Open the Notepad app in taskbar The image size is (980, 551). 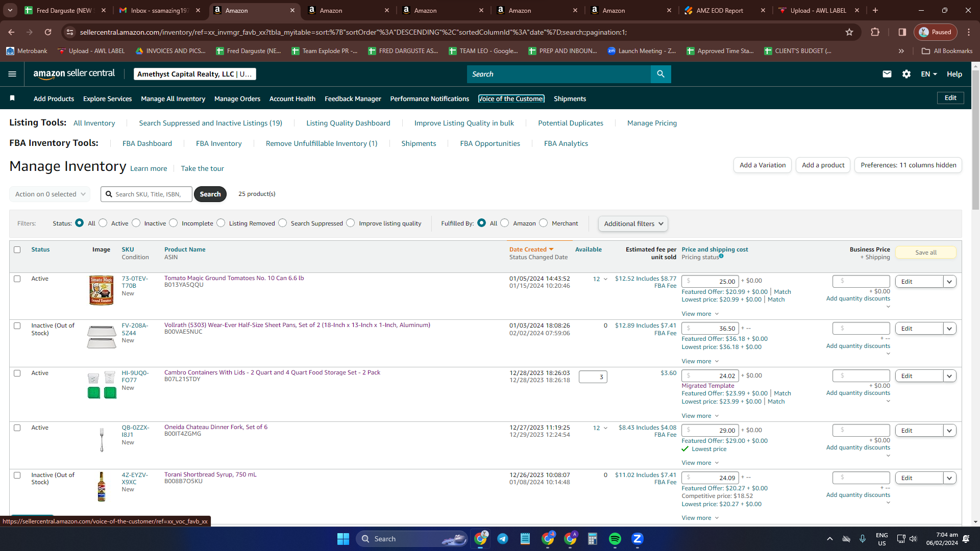point(525,539)
